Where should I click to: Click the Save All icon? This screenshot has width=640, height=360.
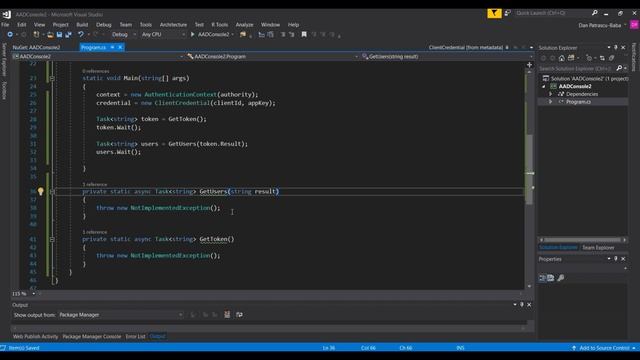[68, 35]
